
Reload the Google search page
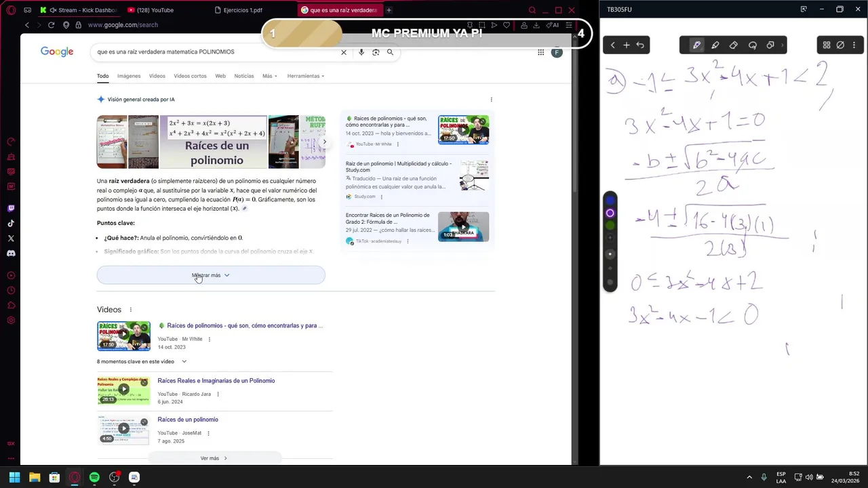[x=51, y=25]
